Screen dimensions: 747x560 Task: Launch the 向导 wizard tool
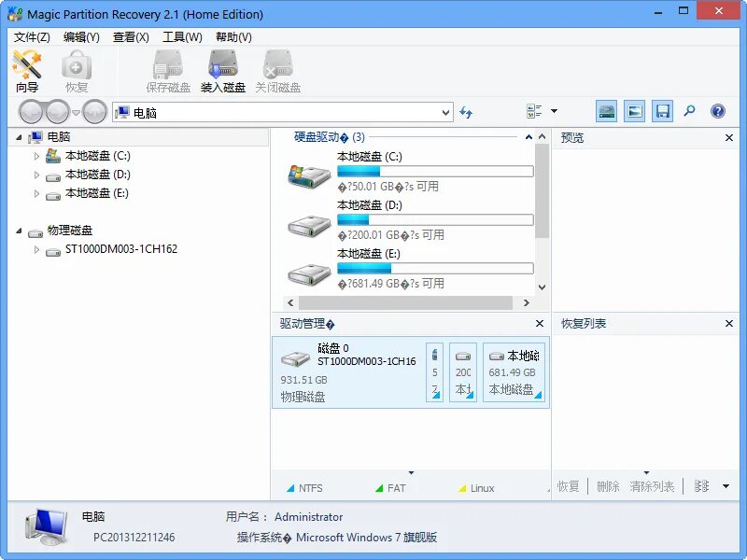[27, 71]
